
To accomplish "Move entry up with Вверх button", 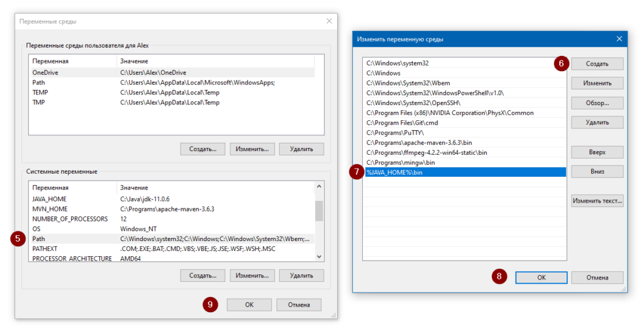I will click(x=597, y=152).
